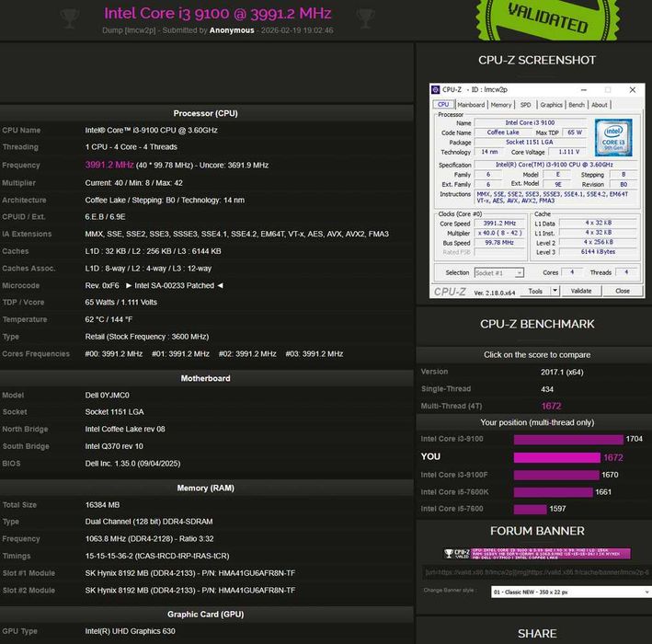Viewport: 652px width, 644px height.
Task: Click the Intel Core i3-9100 comparison bar
Action: pyautogui.click(x=568, y=440)
